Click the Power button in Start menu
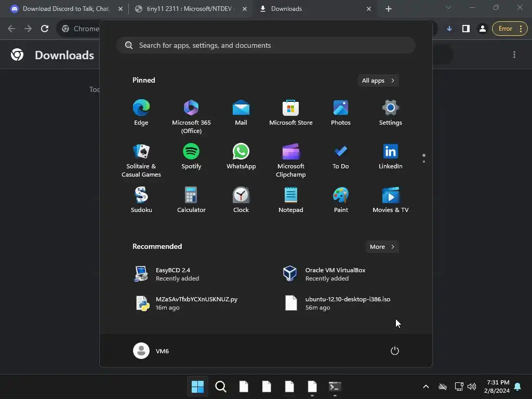Image resolution: width=532 pixels, height=399 pixels. coord(395,351)
